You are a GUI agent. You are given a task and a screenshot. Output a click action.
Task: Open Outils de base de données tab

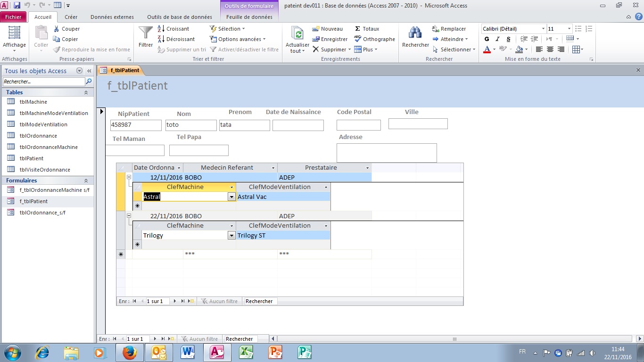180,17
